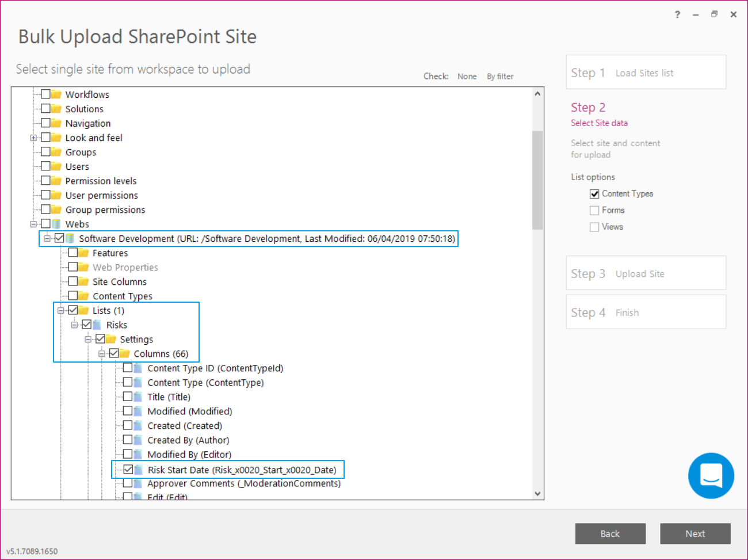
Task: Check the Site Columns checkbox
Action: [x=73, y=281]
